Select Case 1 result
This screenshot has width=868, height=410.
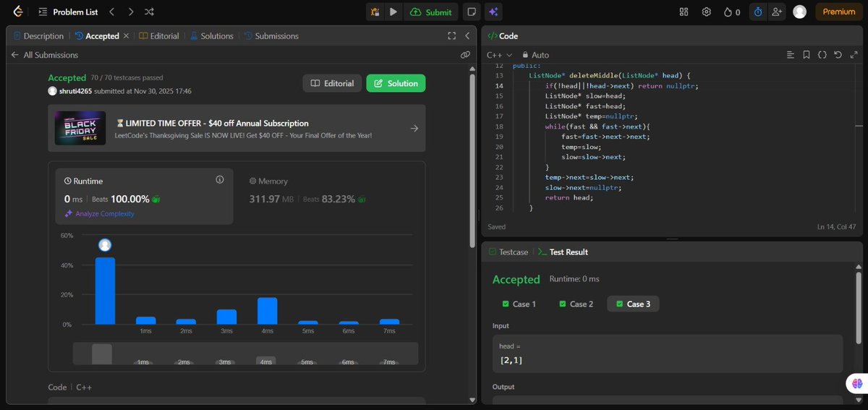[519, 304]
